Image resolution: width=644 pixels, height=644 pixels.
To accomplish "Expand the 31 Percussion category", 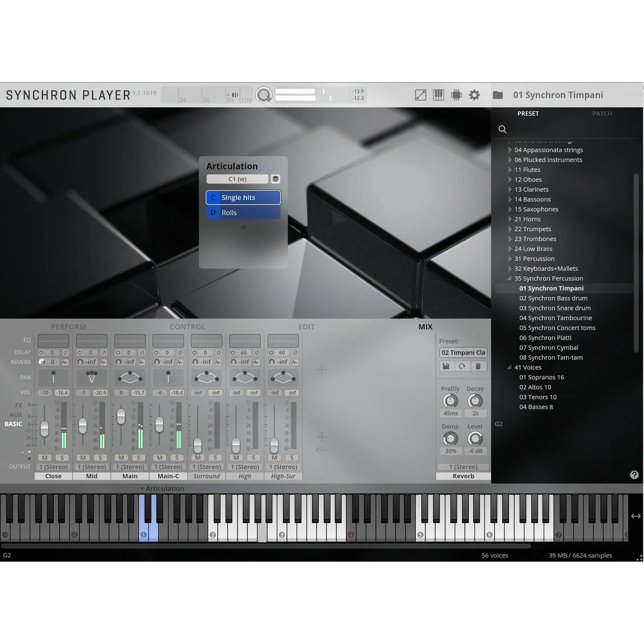I will coord(510,258).
